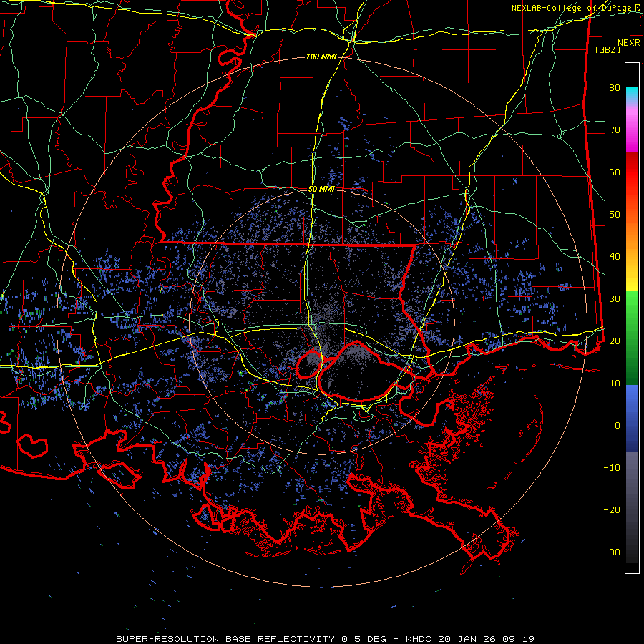Click the 60 value on the dBZ scale
644x644 pixels.
615,172
